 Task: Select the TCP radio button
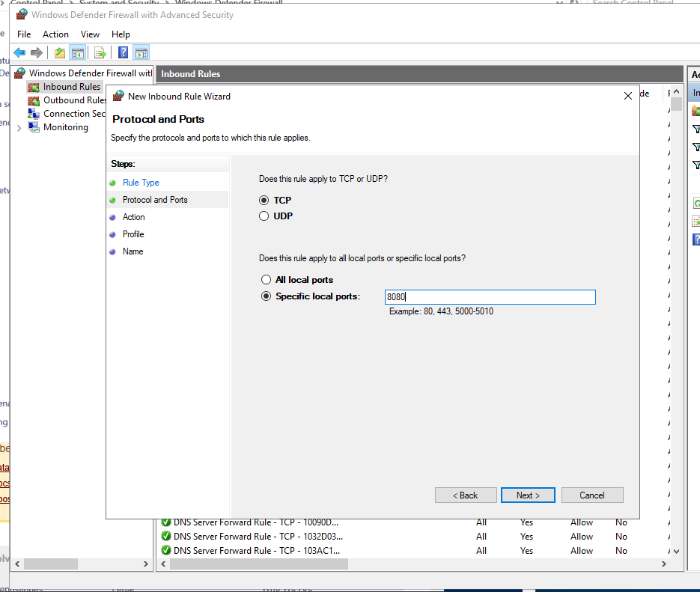pos(264,201)
